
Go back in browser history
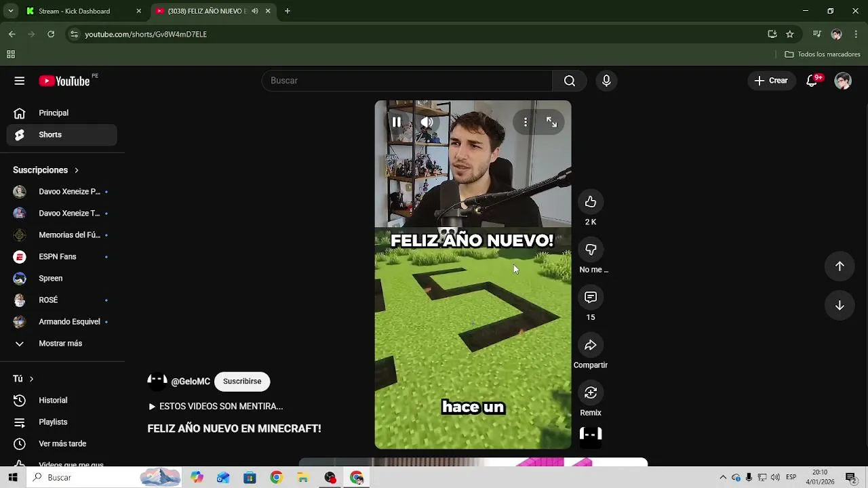point(12,34)
